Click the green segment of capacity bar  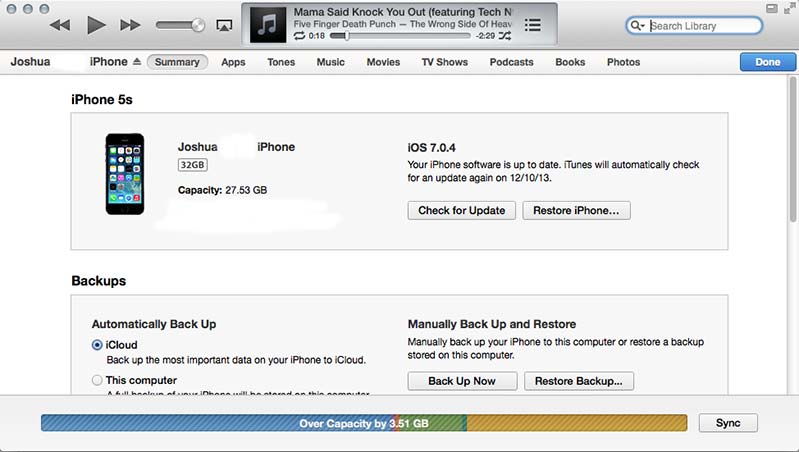coord(433,423)
